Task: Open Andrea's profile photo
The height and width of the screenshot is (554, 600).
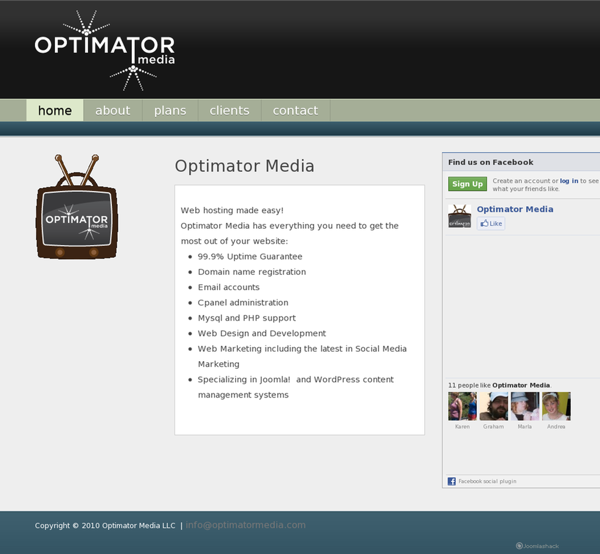Action: click(556, 406)
